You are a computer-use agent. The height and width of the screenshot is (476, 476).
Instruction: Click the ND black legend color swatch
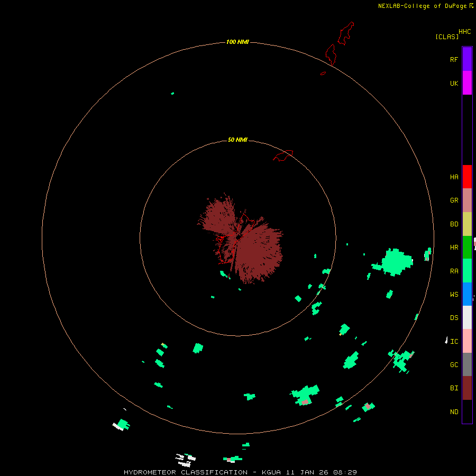point(467,411)
